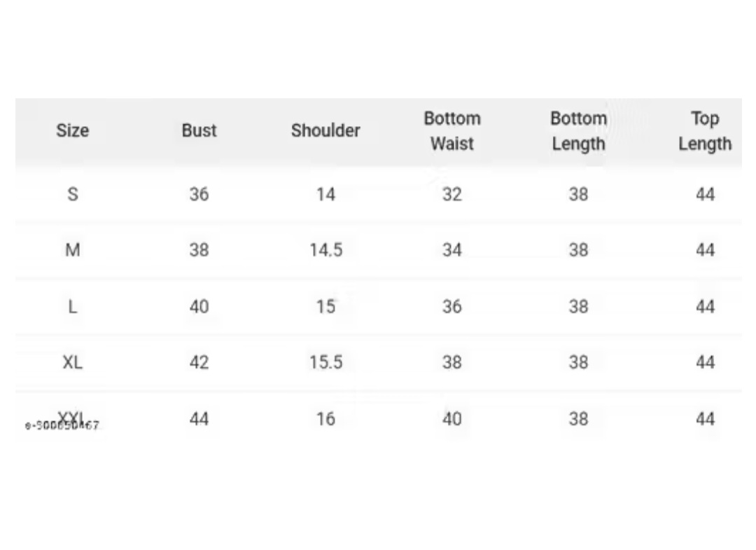Click bust value 36 for size S
756x550 pixels.
pyautogui.click(x=199, y=195)
